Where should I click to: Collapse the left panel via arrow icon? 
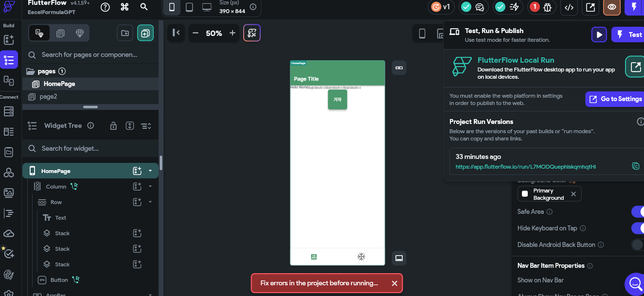click(x=176, y=33)
